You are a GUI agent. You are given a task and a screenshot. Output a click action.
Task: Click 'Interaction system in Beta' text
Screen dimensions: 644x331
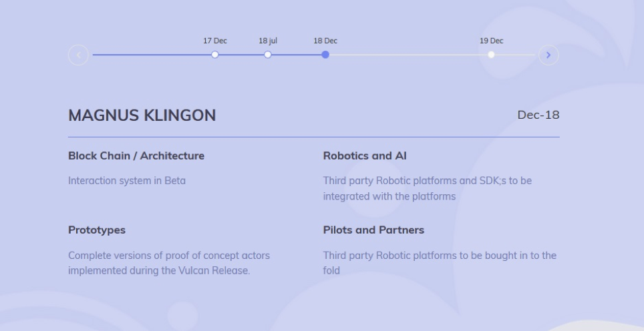click(x=127, y=181)
